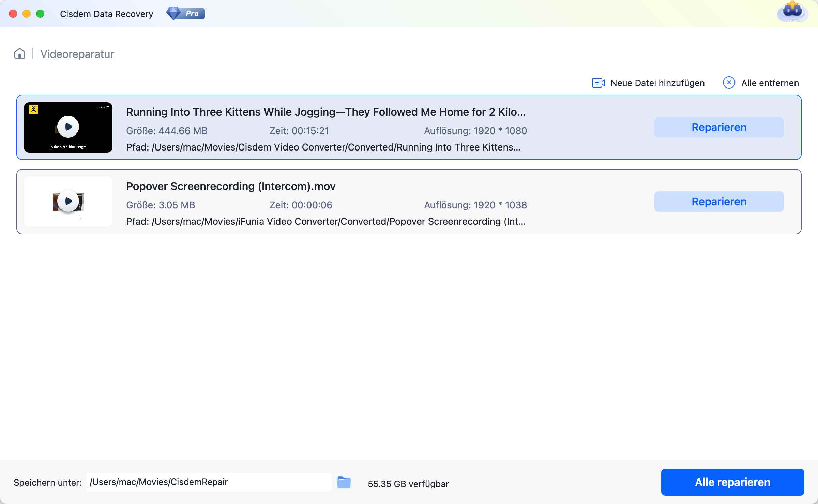
Task: Click the add video file icon
Action: pyautogui.click(x=598, y=83)
